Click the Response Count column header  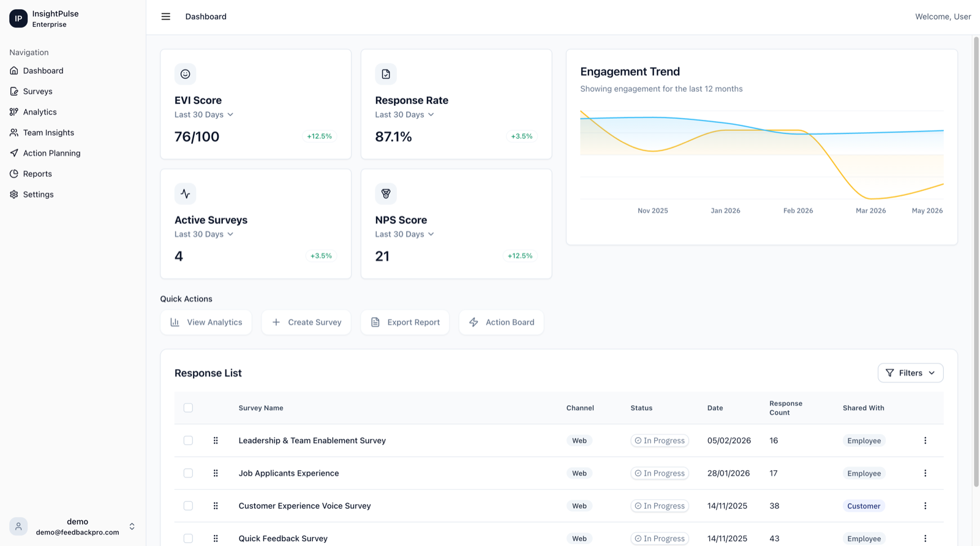click(x=786, y=408)
